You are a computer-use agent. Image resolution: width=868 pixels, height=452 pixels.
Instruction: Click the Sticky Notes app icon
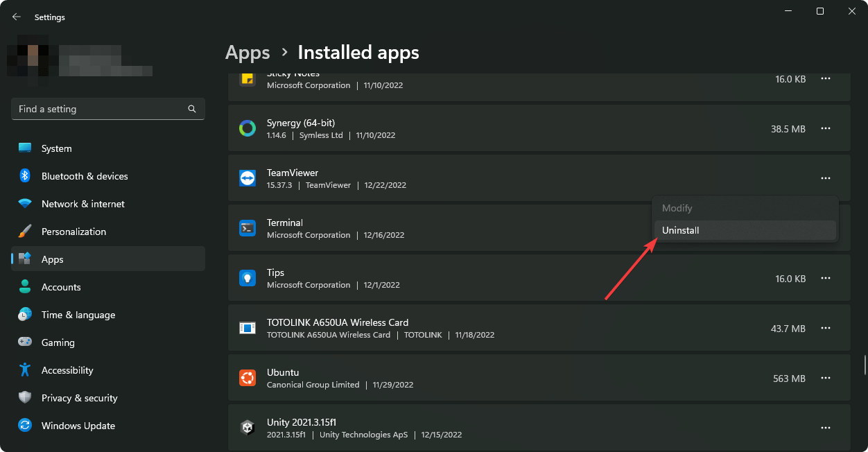[248, 78]
